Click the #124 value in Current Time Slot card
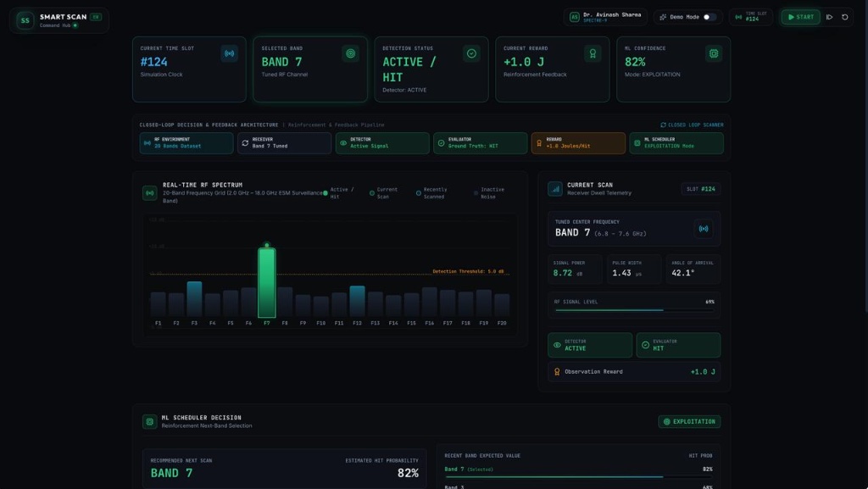 (154, 62)
